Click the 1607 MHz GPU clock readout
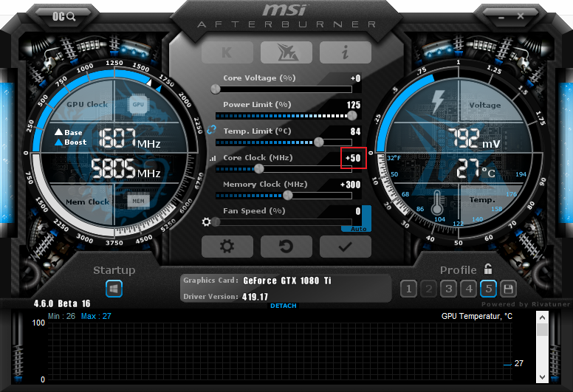The width and height of the screenshot is (573, 392). [x=129, y=139]
